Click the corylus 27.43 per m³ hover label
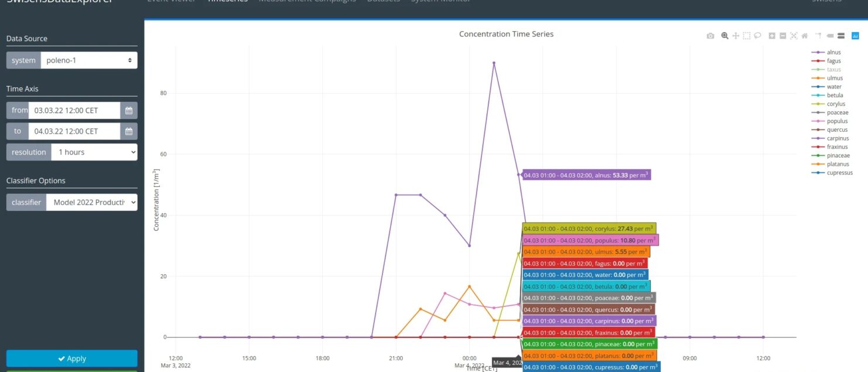Viewport: 868px width, 372px height. click(589, 228)
